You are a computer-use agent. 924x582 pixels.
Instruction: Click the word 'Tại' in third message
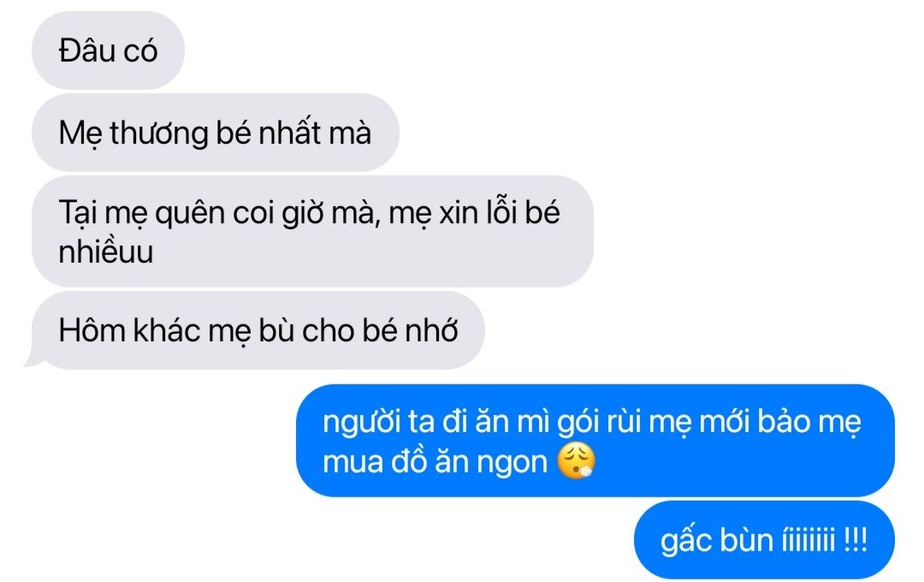[x=79, y=213]
